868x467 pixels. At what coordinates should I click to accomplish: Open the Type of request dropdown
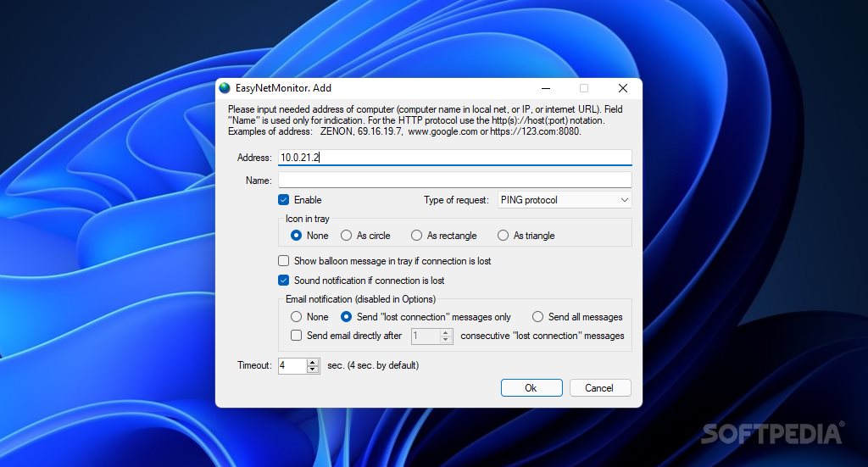[x=564, y=200]
